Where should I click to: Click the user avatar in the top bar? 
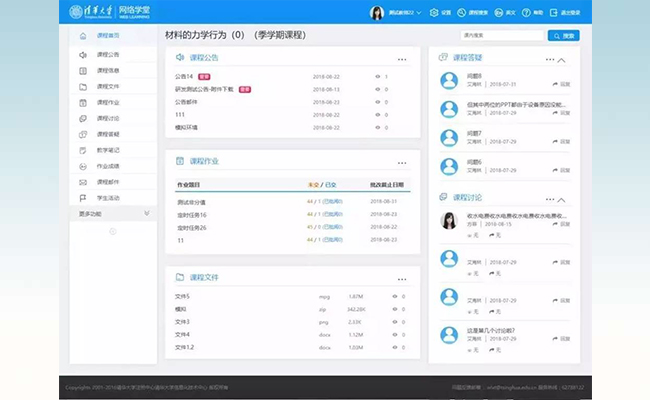coord(378,13)
